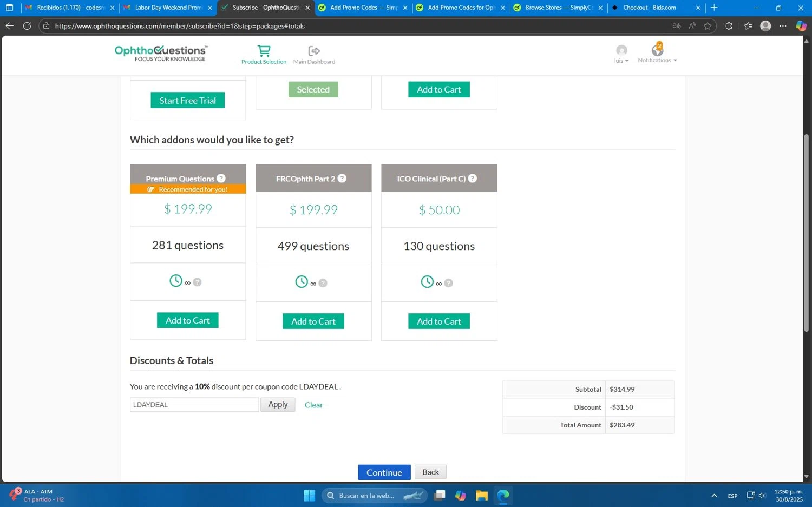Click taskbar search box Buscar en la web
812x507 pixels.
click(x=374, y=496)
